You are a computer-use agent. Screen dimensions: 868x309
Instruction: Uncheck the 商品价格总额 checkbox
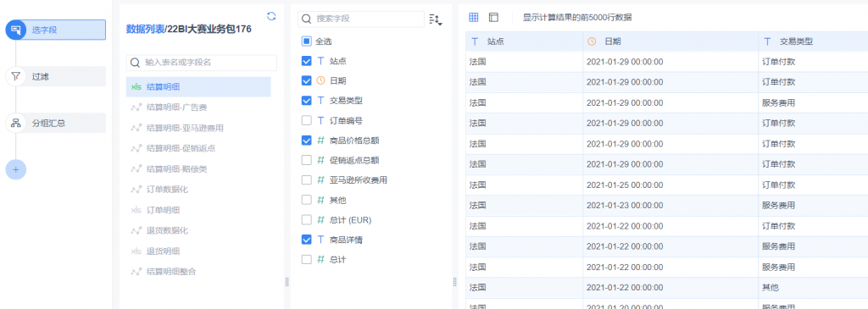click(307, 141)
